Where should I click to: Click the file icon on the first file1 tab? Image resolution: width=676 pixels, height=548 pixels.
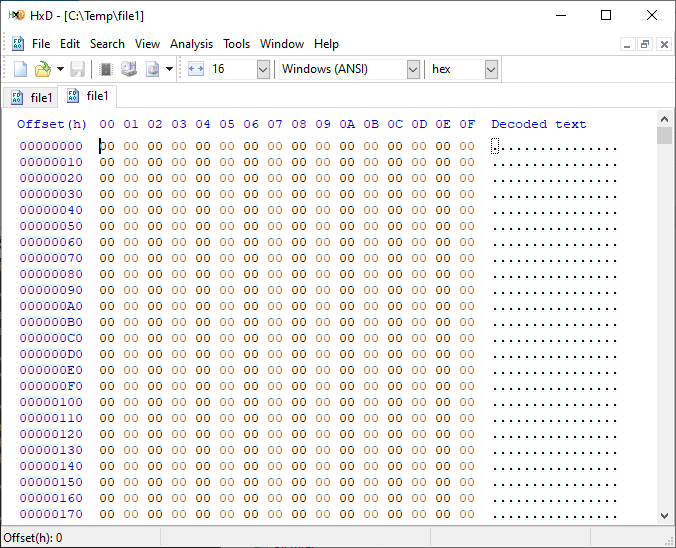point(17,97)
